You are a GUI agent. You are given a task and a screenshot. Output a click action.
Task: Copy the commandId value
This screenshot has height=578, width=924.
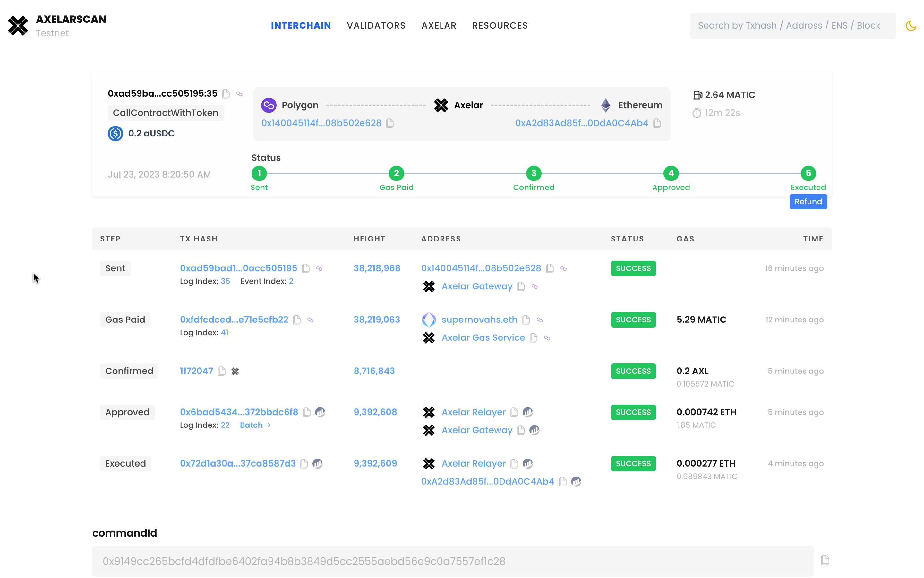[825, 560]
